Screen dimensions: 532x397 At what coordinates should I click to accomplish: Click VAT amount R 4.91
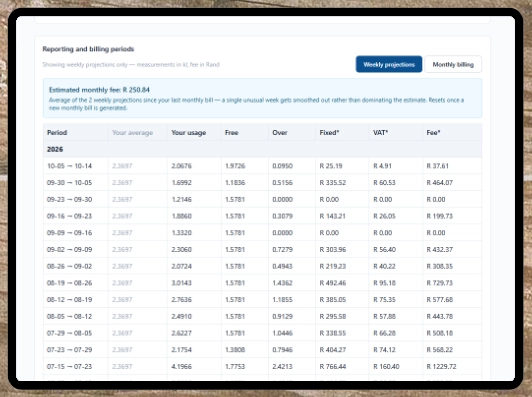tap(382, 166)
